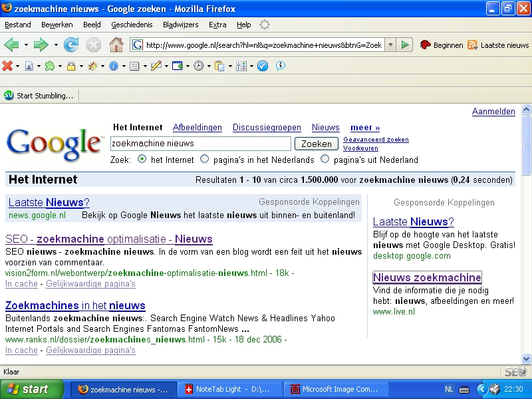Open the dropdown beside the paint palette icon
This screenshot has width=532, height=399.
coord(102,66)
